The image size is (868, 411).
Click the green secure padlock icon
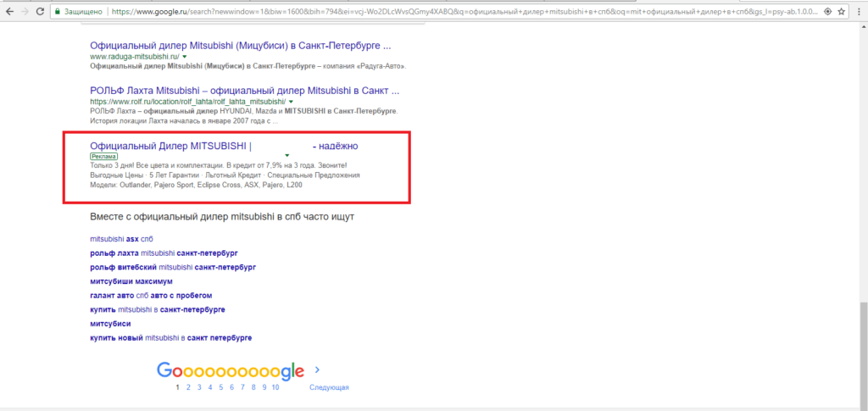pos(58,11)
